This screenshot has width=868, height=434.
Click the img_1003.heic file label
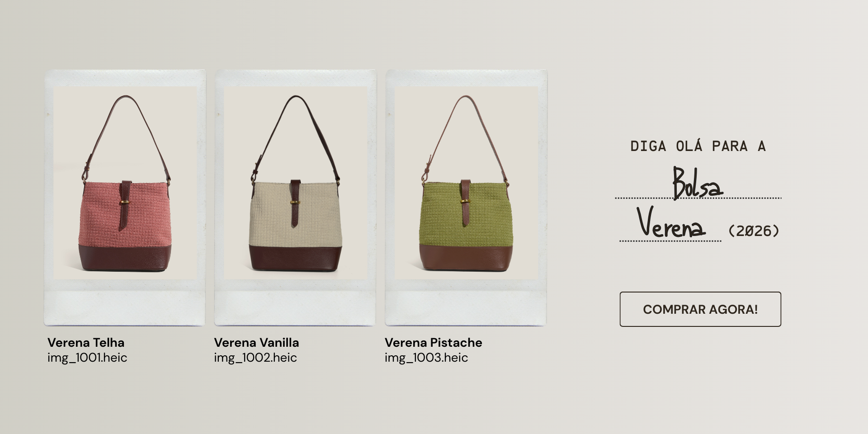coord(426,358)
